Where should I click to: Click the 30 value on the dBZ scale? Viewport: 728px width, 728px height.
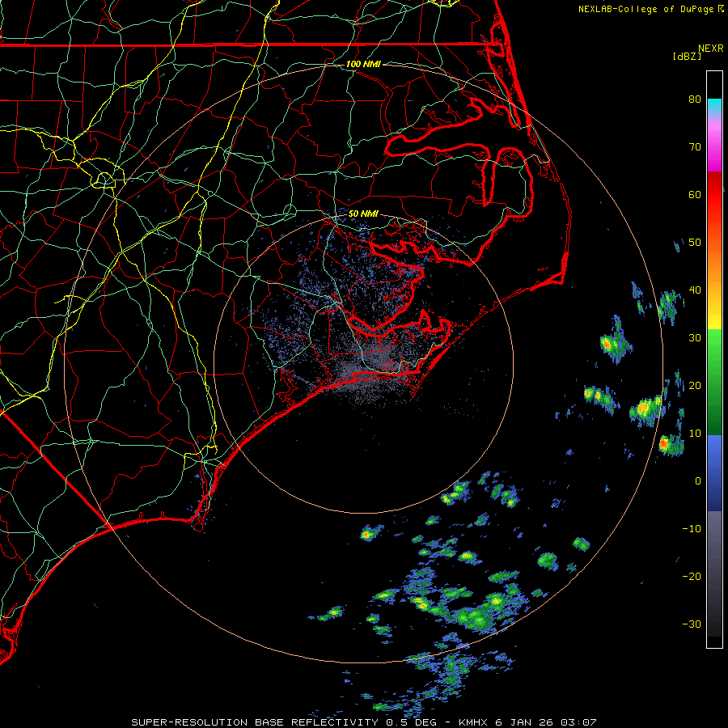tap(695, 338)
